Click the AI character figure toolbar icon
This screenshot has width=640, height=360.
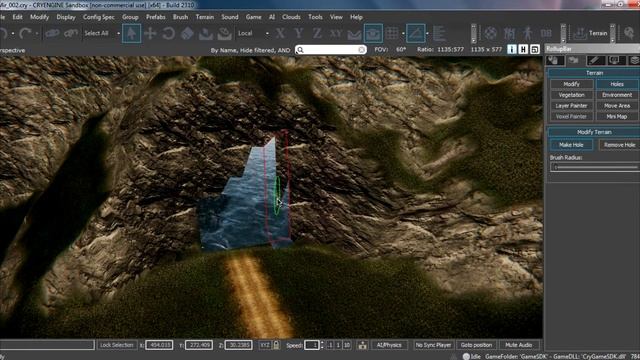pos(528,33)
